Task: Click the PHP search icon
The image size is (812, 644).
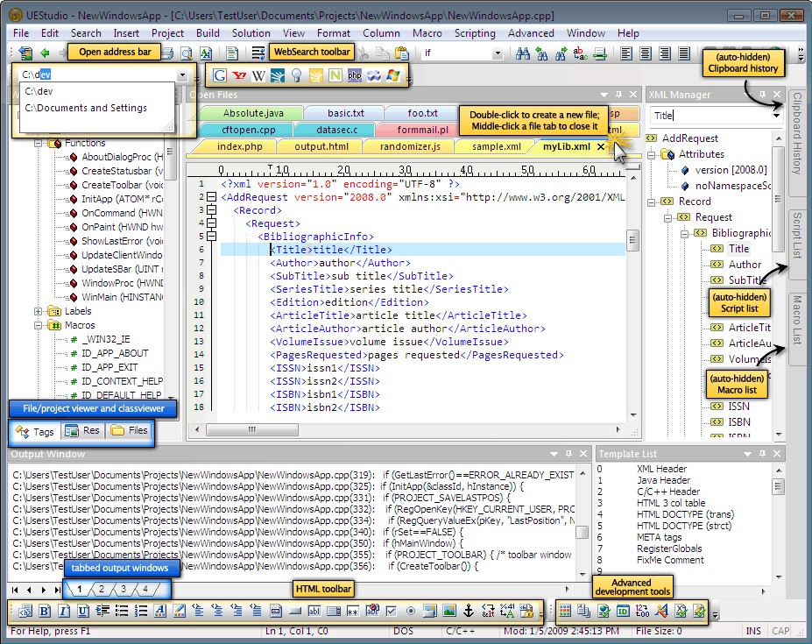Action: click(x=355, y=75)
